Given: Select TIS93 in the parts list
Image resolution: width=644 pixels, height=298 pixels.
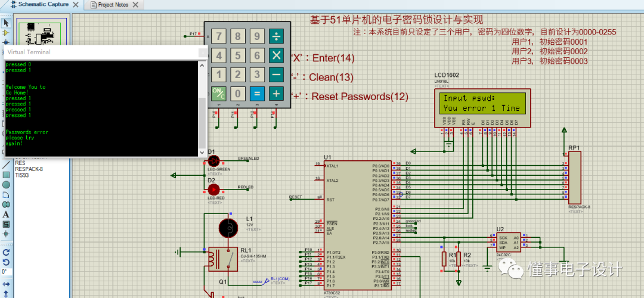Looking at the screenshot, I should tap(22, 175).
